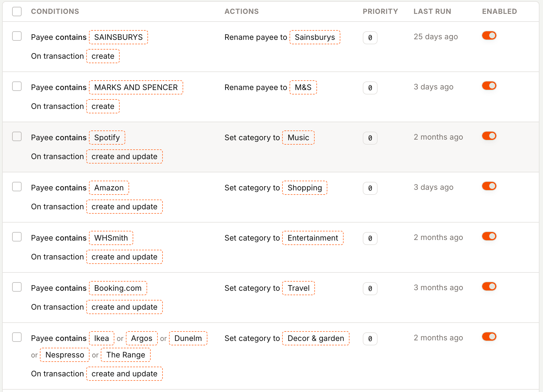
Task: Click the create trigger in SAINSBURYS rule
Action: click(x=103, y=56)
